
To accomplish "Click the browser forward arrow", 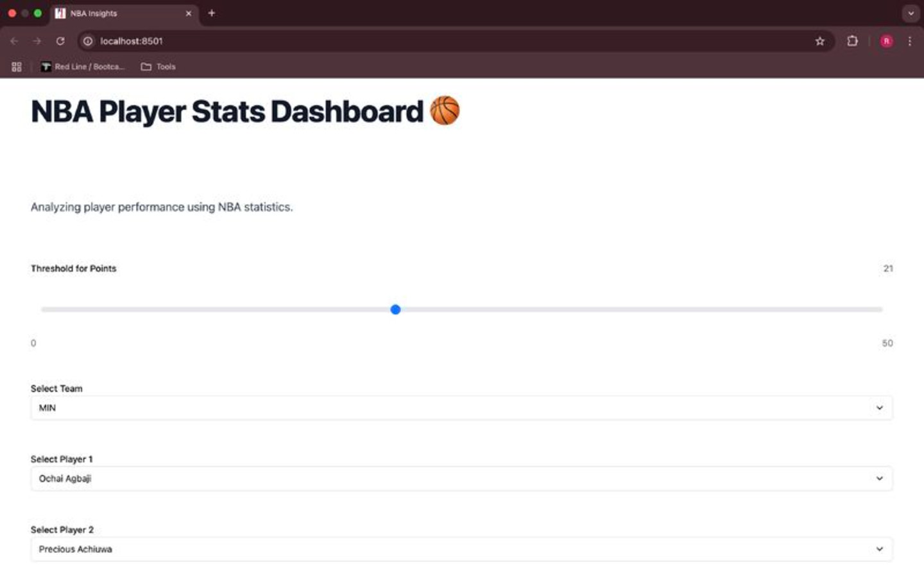I will click(x=37, y=41).
